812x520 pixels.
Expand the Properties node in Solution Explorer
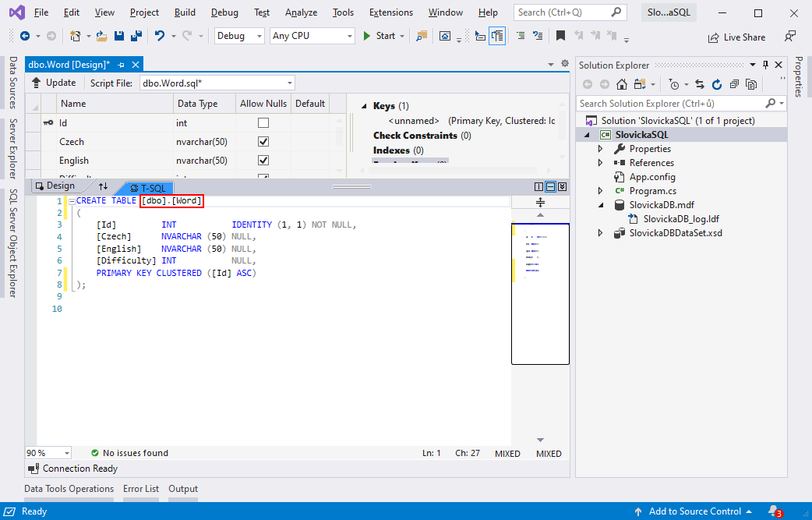600,149
